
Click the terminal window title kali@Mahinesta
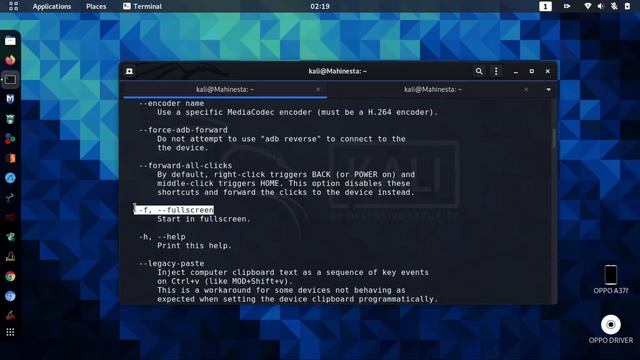click(x=338, y=71)
